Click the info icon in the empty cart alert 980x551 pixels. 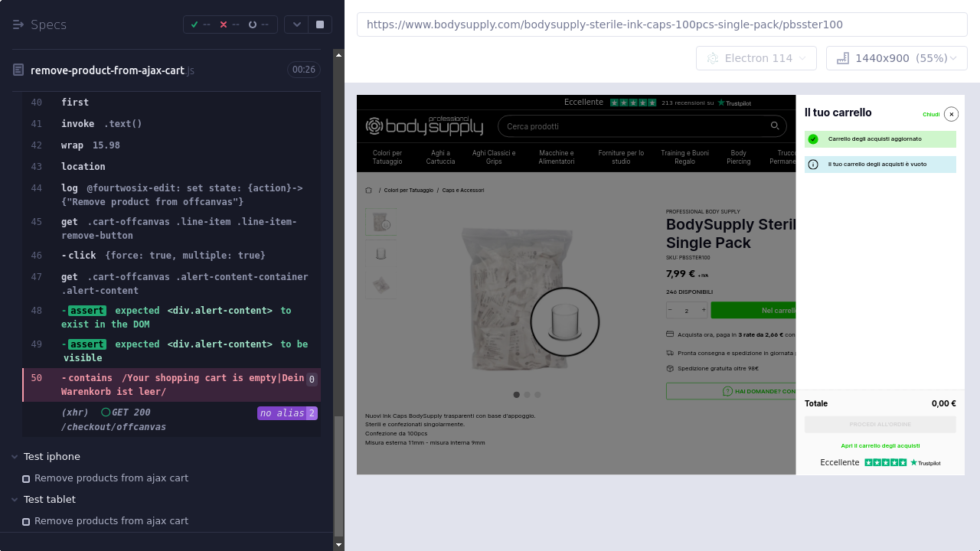[x=813, y=165]
